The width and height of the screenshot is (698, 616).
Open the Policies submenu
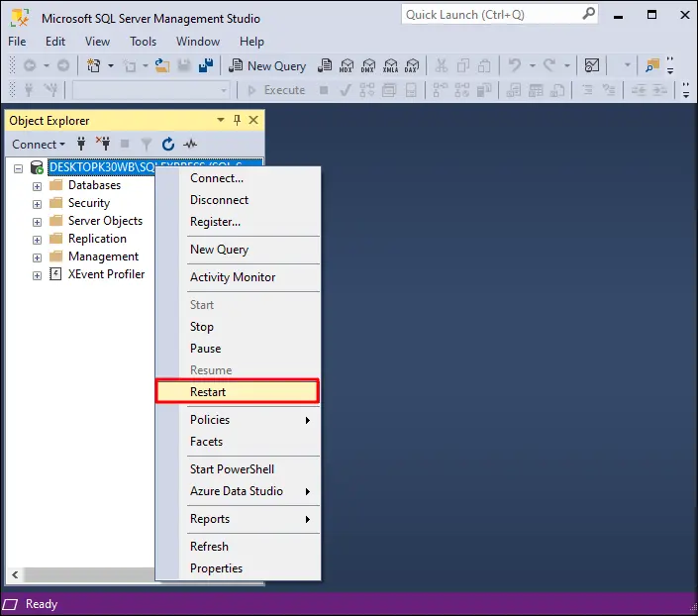coord(238,419)
